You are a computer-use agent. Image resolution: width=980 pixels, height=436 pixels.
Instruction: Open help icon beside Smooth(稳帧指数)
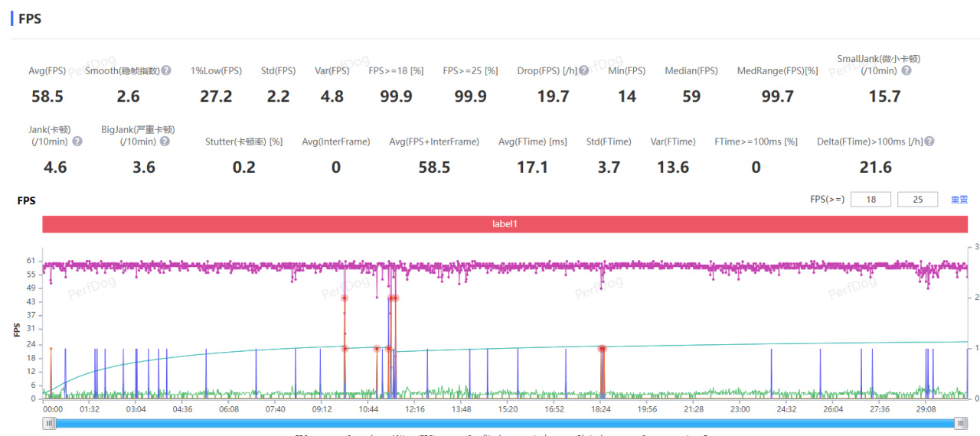point(166,70)
